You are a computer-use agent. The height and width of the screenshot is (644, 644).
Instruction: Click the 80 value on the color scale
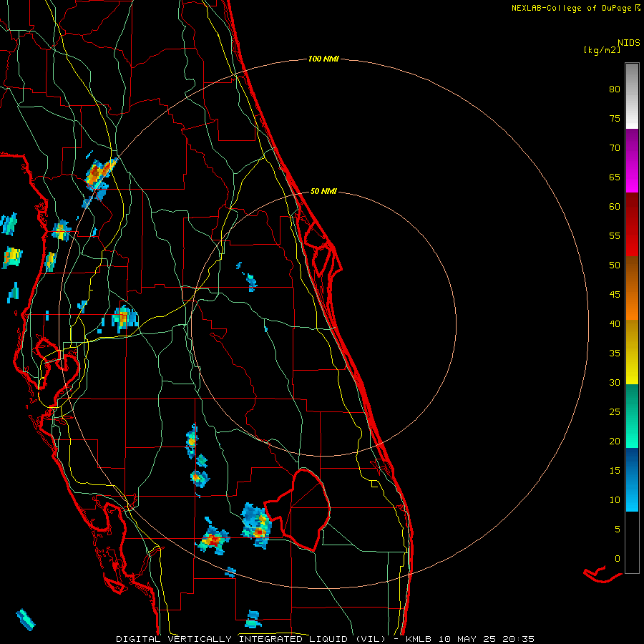coord(615,89)
